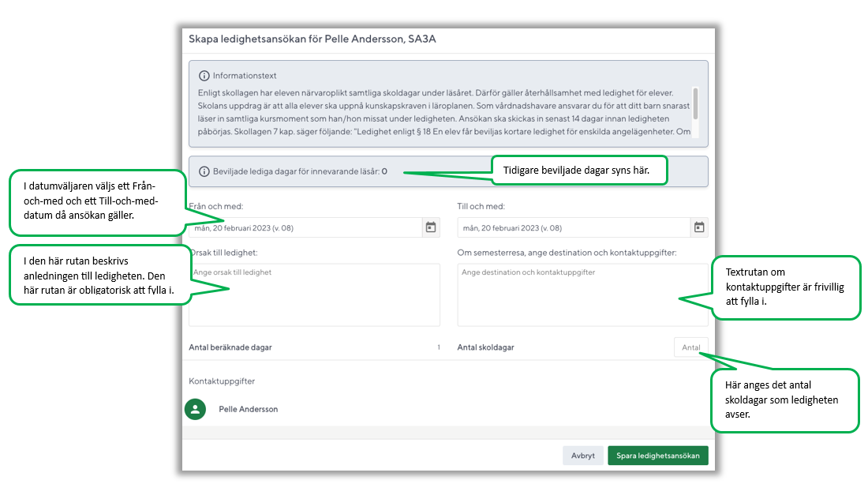Screen dimensions: 868x484
Task: Click the Kontaktuppgifter section label
Action: [x=222, y=380]
